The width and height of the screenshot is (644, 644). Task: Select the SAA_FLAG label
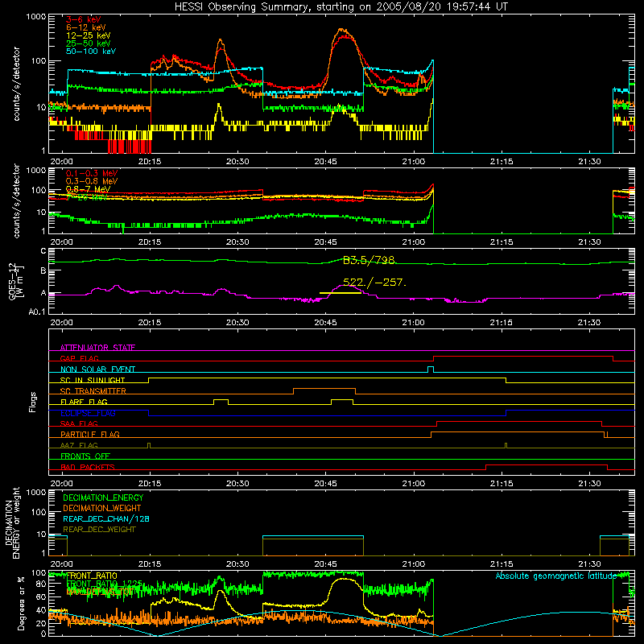(79, 423)
